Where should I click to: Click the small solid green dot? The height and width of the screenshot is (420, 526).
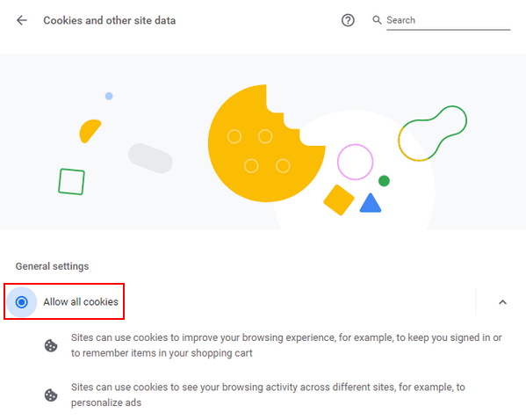tap(384, 181)
